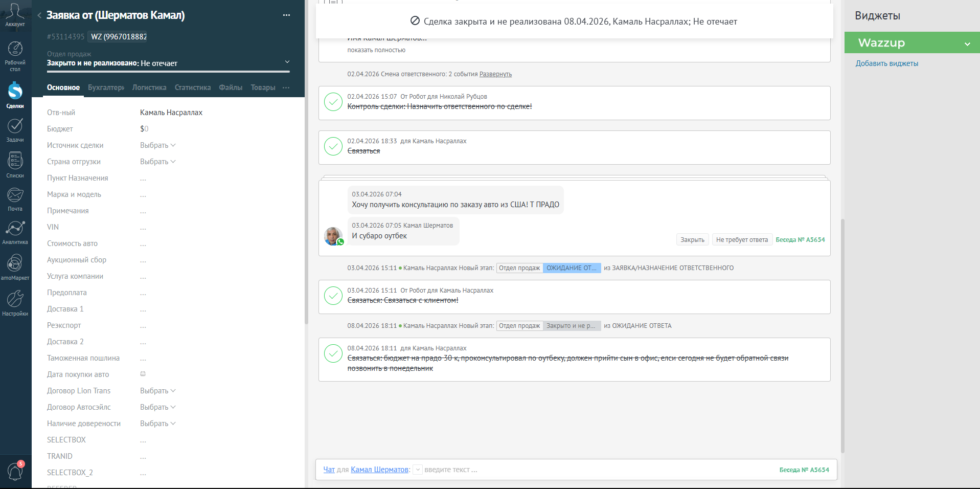Click the Стоимость авто field value

click(x=143, y=244)
